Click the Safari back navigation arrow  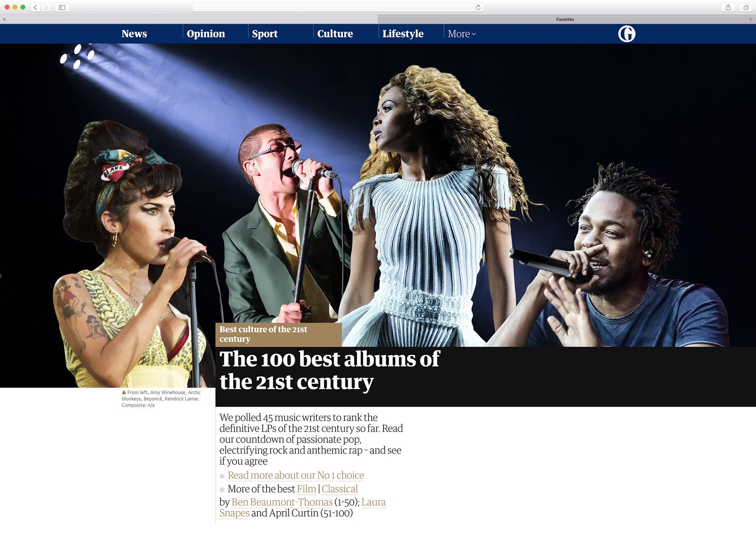[x=35, y=7]
